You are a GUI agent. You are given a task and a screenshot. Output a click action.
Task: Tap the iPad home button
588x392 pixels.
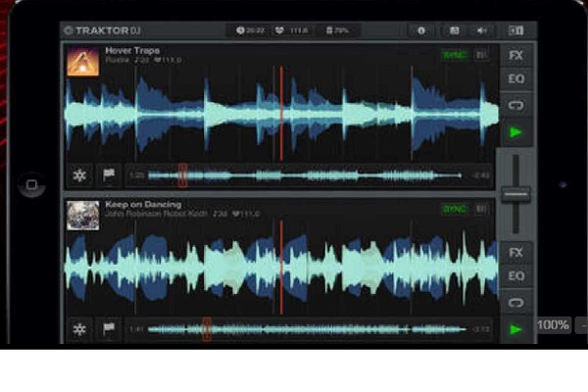pos(32,184)
